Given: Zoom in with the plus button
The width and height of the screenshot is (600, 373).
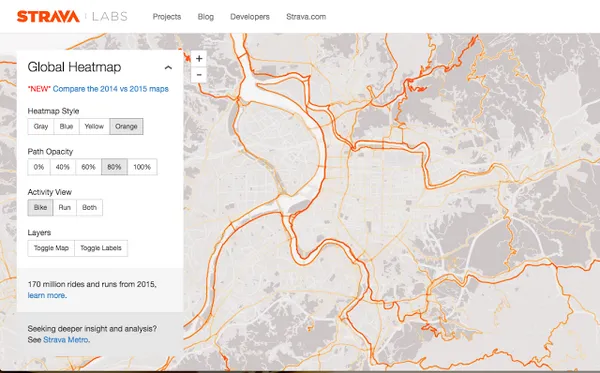Looking at the screenshot, I should pyautogui.click(x=199, y=59).
